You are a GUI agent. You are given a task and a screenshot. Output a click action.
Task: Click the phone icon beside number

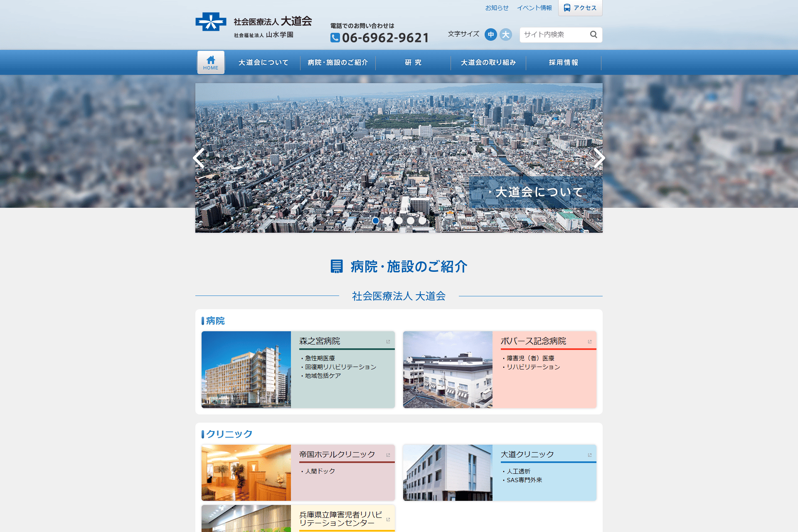(335, 38)
